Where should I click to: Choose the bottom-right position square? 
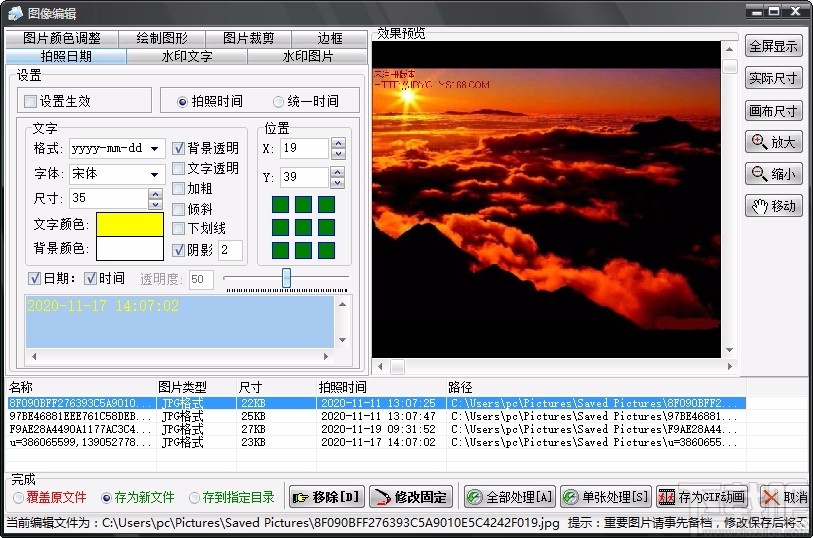click(326, 250)
